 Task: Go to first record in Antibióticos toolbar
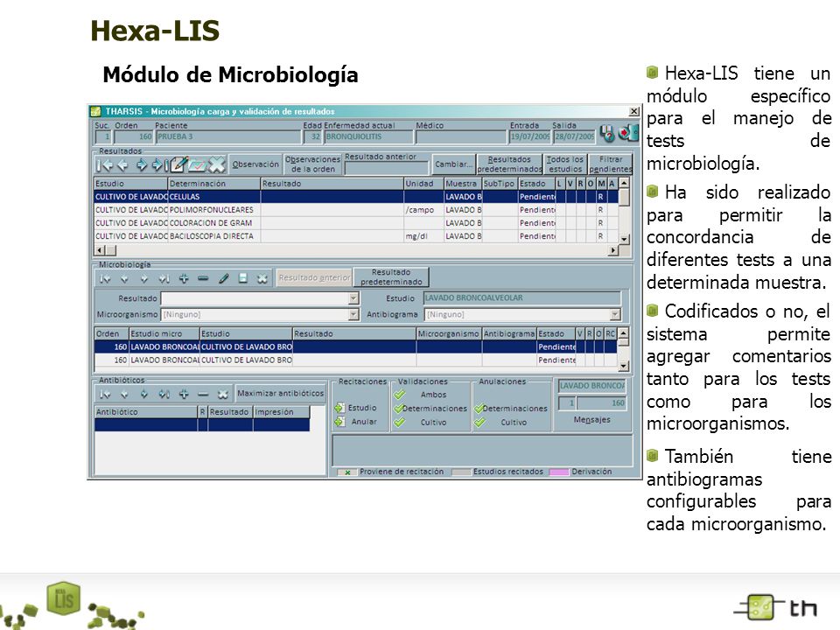tap(105, 395)
